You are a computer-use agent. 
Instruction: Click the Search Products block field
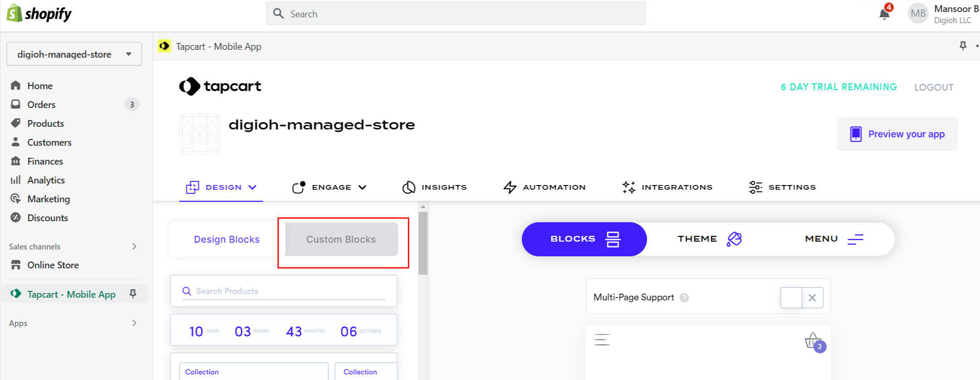[283, 291]
